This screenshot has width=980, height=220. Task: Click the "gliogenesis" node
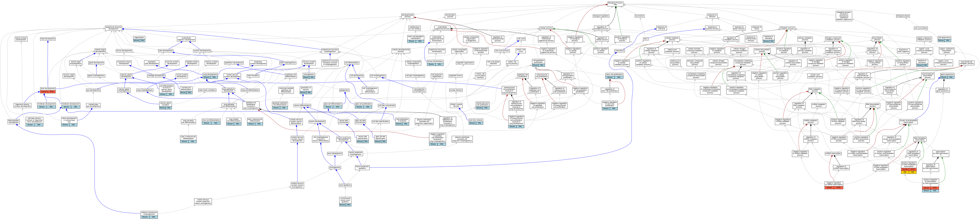[x=344, y=90]
